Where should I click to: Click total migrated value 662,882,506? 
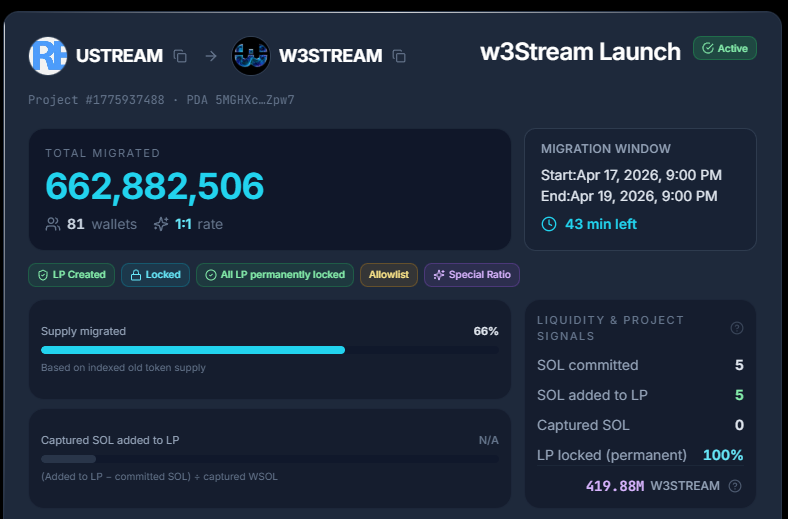coord(155,186)
